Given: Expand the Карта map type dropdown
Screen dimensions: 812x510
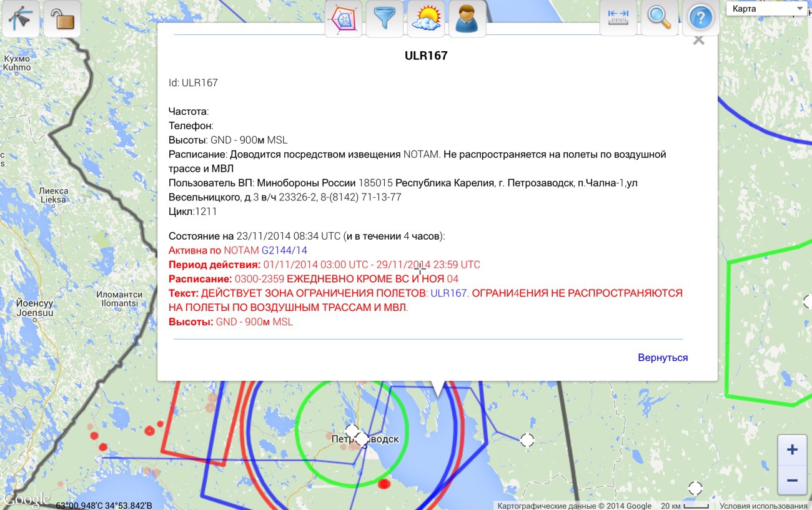Looking at the screenshot, I should point(767,9).
